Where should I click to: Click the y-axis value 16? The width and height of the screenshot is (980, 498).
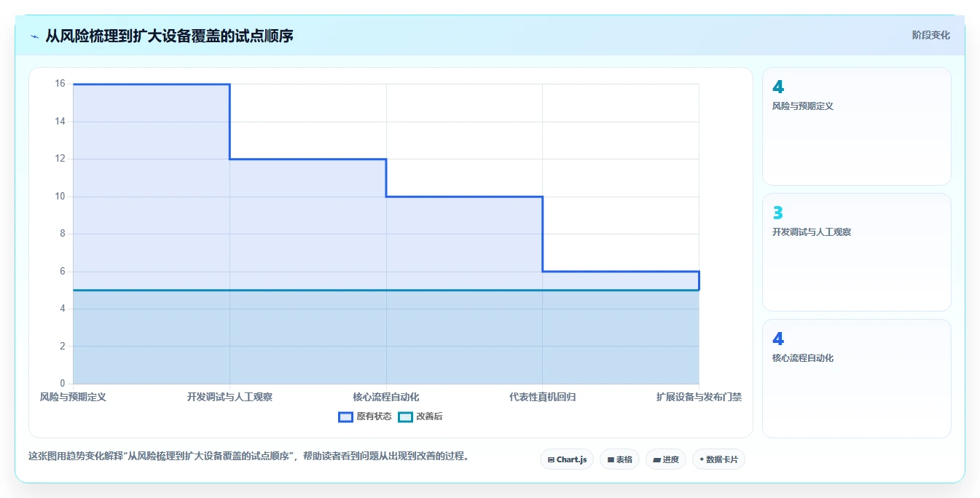click(60, 84)
